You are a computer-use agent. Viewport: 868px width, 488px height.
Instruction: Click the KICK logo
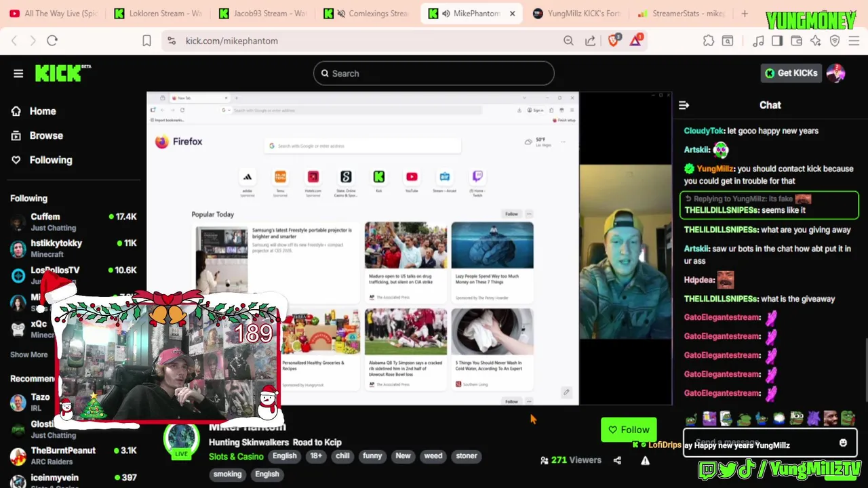pyautogui.click(x=62, y=73)
